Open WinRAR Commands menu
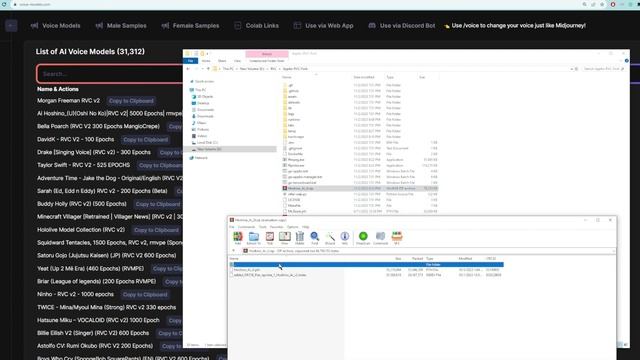Screen dimensions: 640x360 click(246, 227)
